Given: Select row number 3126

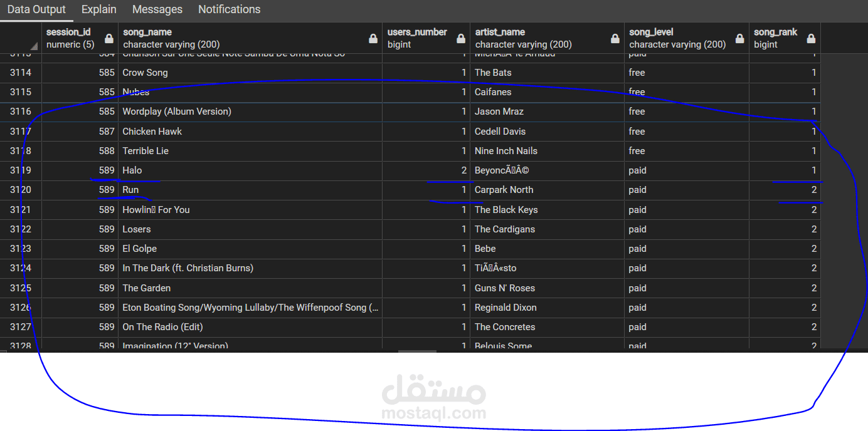Looking at the screenshot, I should (21, 308).
